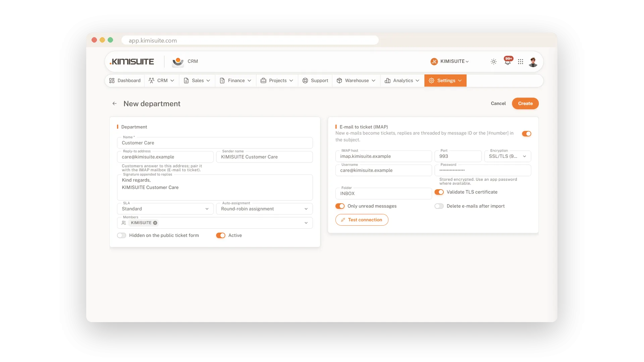The image size is (644, 362).
Task: Open the Settings menu
Action: (x=445, y=81)
